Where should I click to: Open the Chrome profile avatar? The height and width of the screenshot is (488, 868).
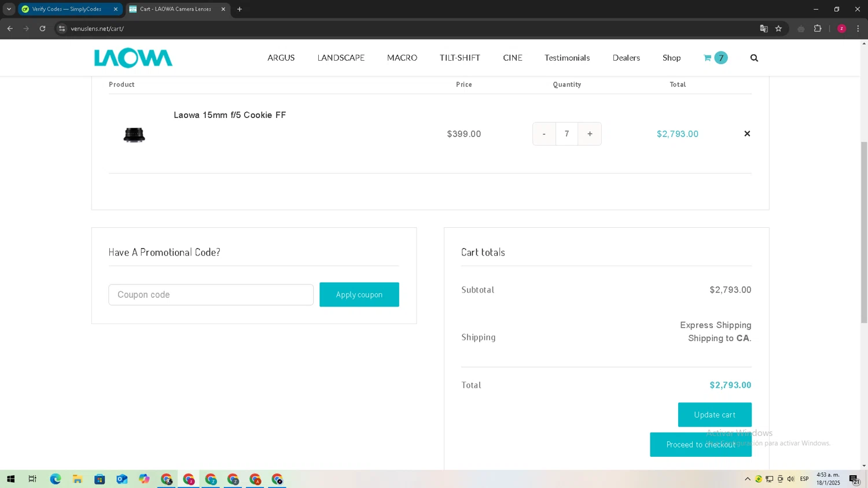pyautogui.click(x=842, y=28)
